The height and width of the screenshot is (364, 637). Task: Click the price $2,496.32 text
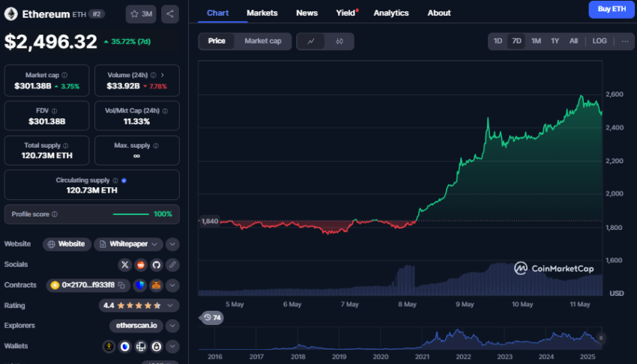[x=51, y=42]
